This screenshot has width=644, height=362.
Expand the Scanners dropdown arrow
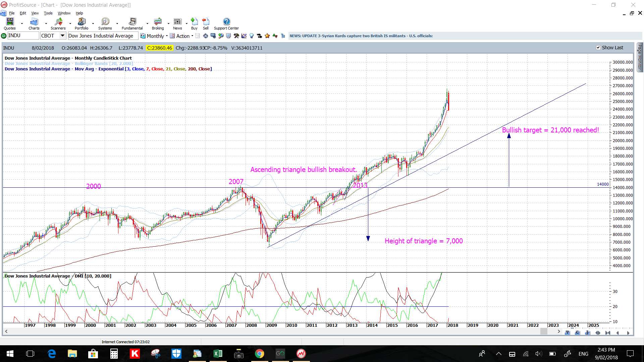coord(70,24)
